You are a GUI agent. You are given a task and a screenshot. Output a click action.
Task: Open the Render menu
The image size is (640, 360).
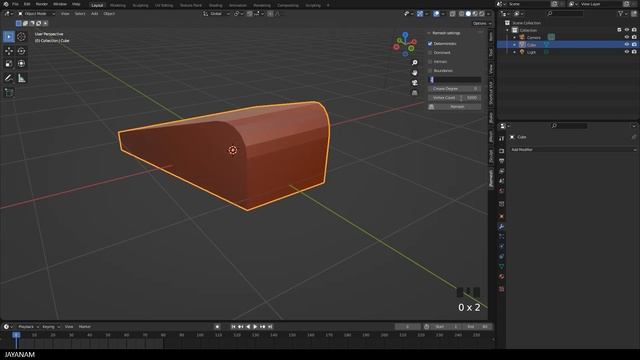pos(42,4)
